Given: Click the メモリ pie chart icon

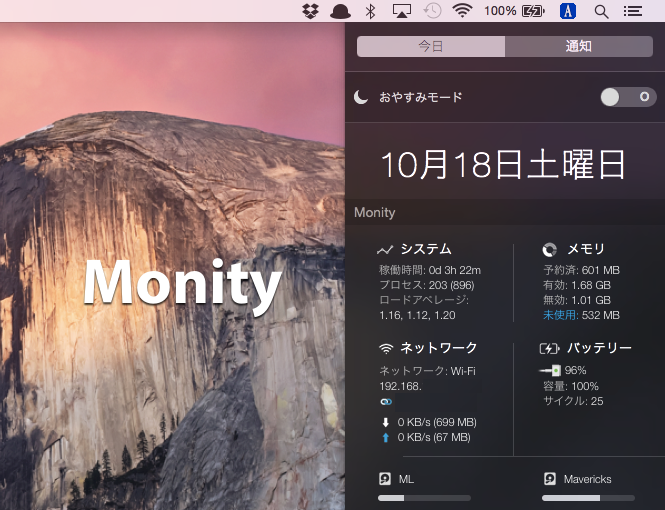Looking at the screenshot, I should (550, 250).
